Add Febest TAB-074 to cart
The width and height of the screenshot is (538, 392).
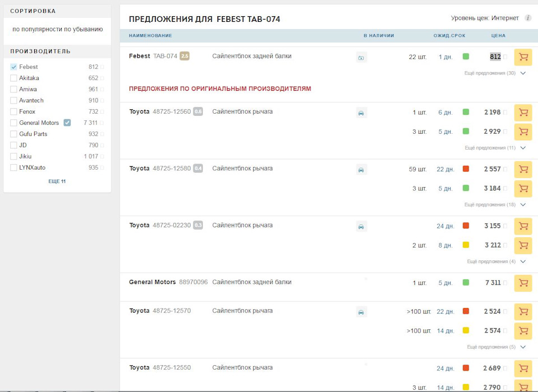coord(523,57)
